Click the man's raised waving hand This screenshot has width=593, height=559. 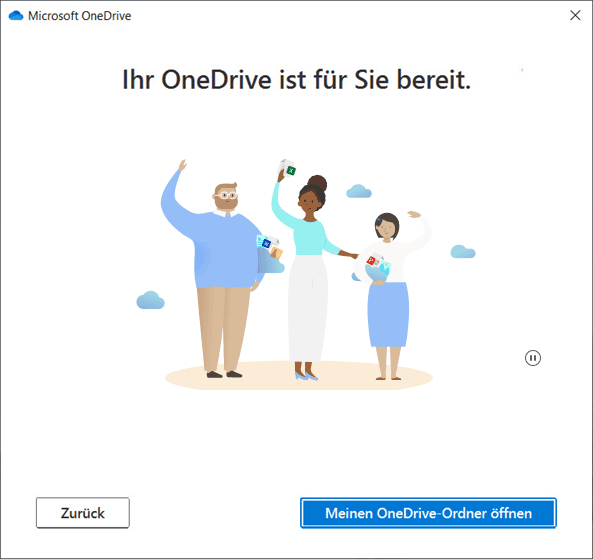pyautogui.click(x=182, y=165)
